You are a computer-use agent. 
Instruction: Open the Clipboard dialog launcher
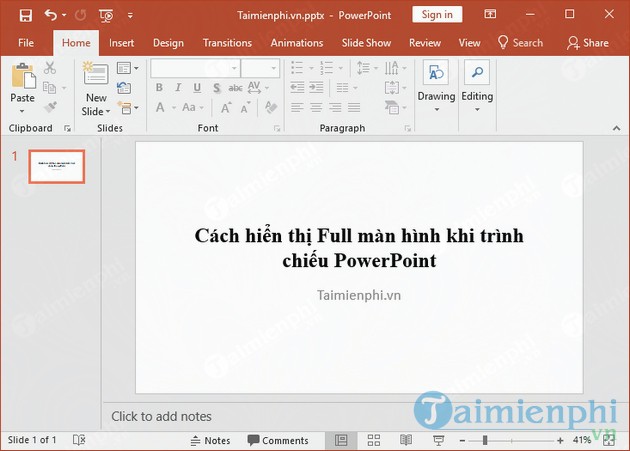point(68,128)
